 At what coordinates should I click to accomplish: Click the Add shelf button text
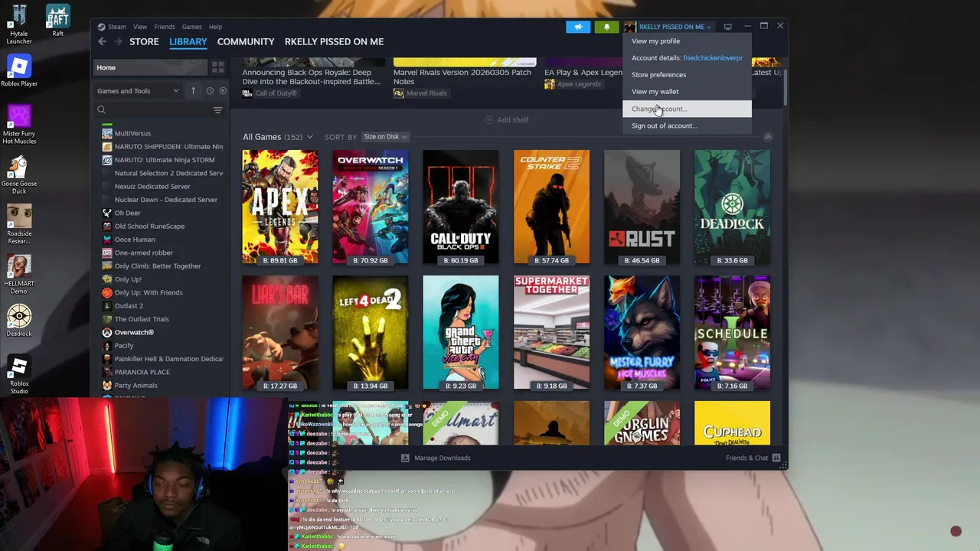tap(512, 119)
